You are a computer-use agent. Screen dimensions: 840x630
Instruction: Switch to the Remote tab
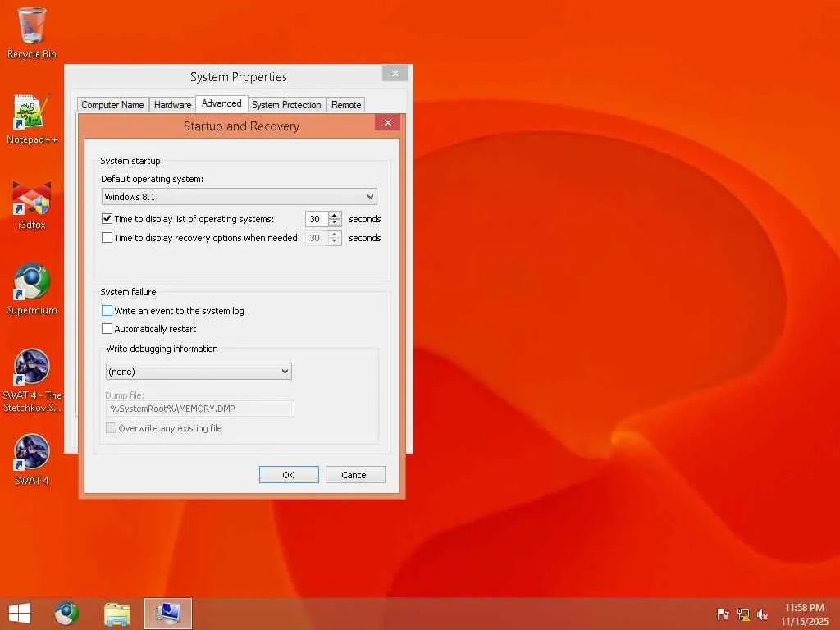[346, 104]
